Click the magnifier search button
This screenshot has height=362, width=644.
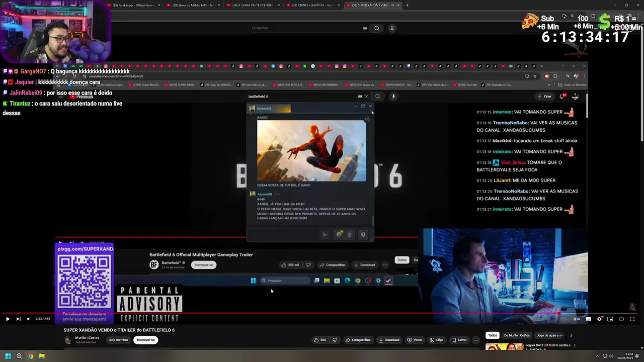pyautogui.click(x=376, y=28)
